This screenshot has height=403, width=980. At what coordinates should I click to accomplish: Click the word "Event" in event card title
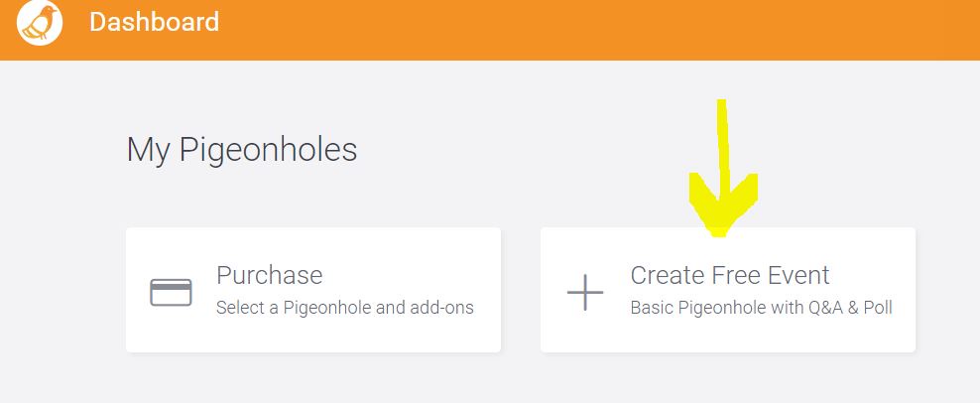798,275
